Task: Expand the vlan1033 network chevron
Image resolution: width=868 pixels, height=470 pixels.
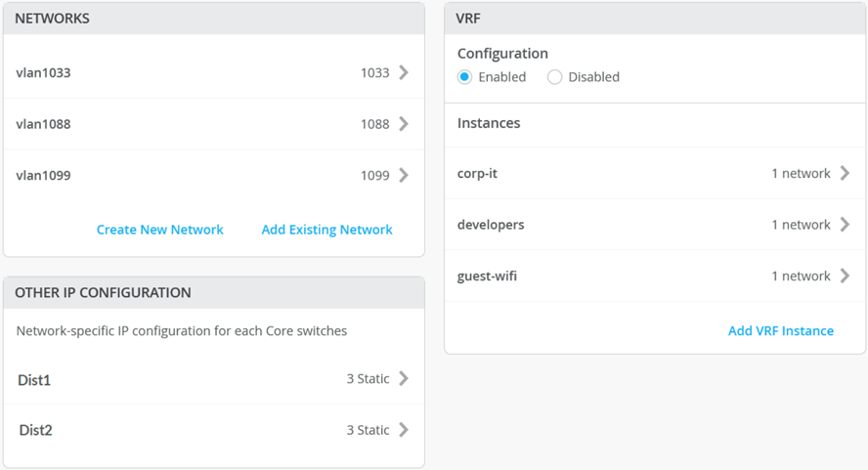Action: 404,72
